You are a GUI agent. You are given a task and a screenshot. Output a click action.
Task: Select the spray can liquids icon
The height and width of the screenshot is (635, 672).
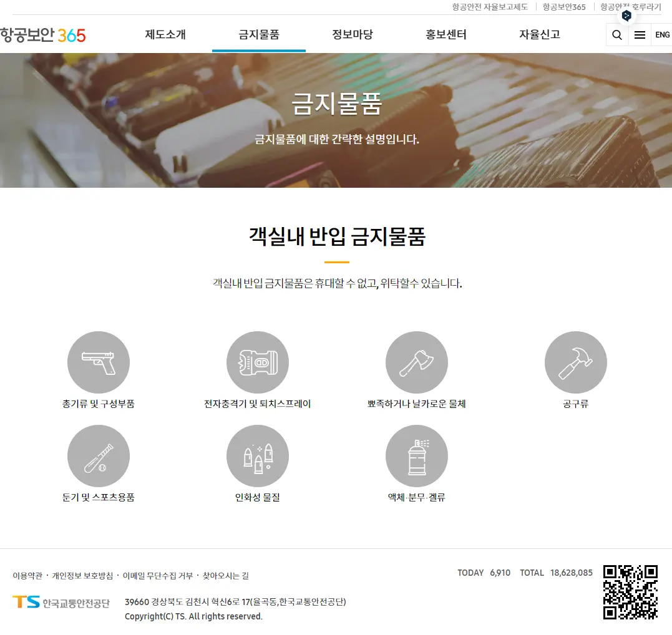tap(416, 455)
